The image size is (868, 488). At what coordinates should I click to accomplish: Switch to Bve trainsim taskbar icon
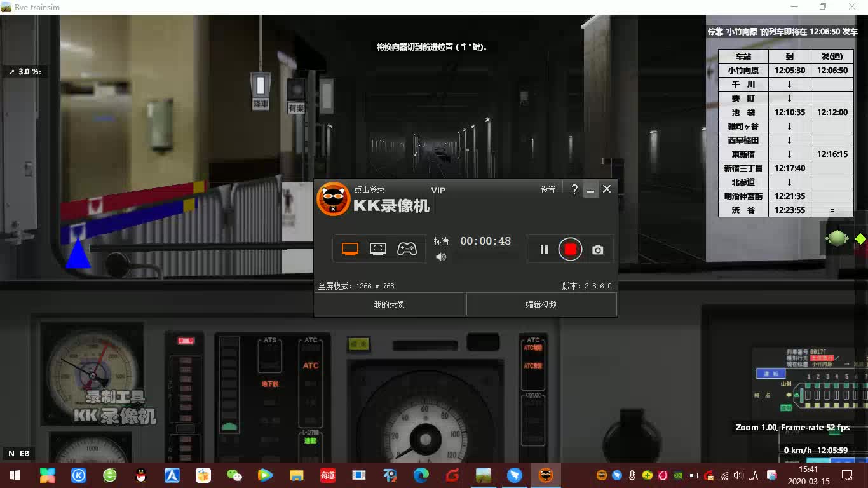point(483,475)
